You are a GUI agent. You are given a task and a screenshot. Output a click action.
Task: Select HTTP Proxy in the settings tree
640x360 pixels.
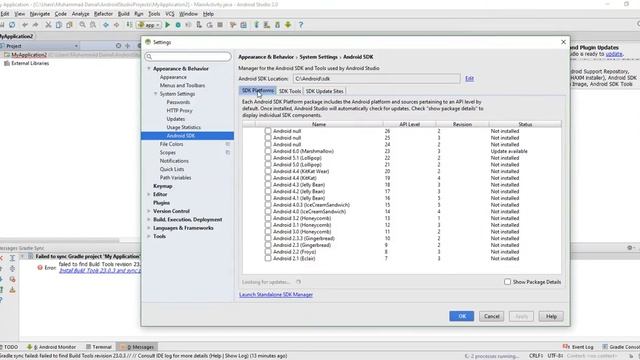[x=179, y=110]
